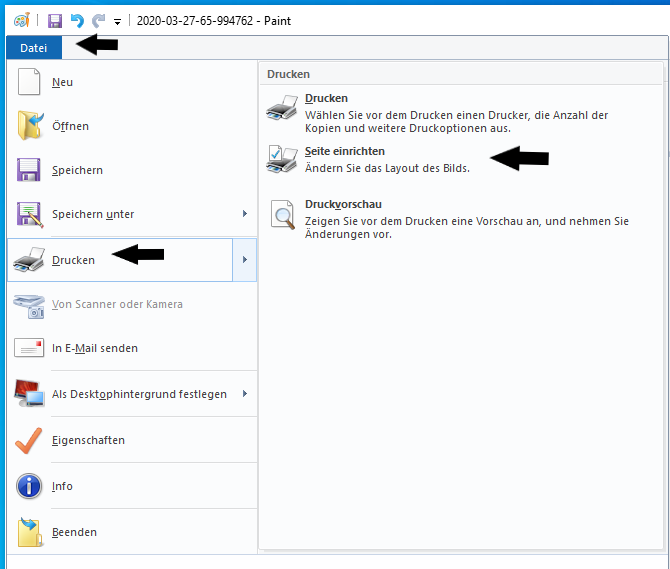670x569 pixels.
Task: Click the Drucken header label of the submenu panel
Action: (288, 74)
